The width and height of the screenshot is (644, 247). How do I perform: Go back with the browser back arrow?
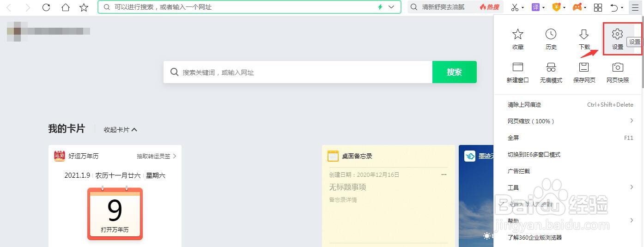coord(9,7)
